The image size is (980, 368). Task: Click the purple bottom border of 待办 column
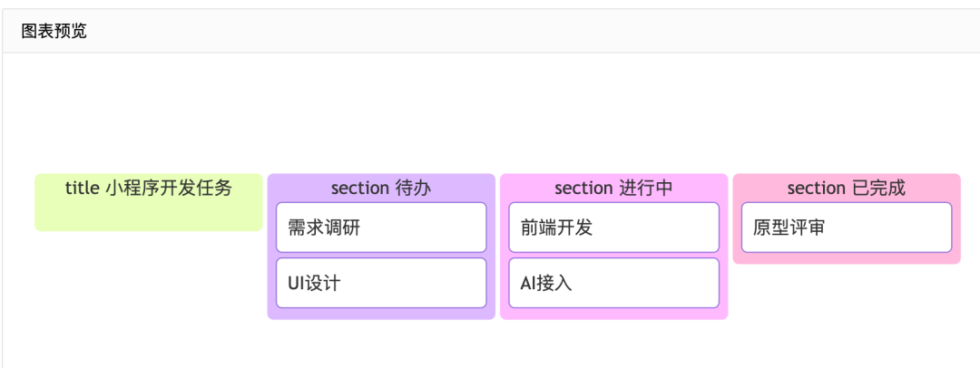click(x=381, y=315)
